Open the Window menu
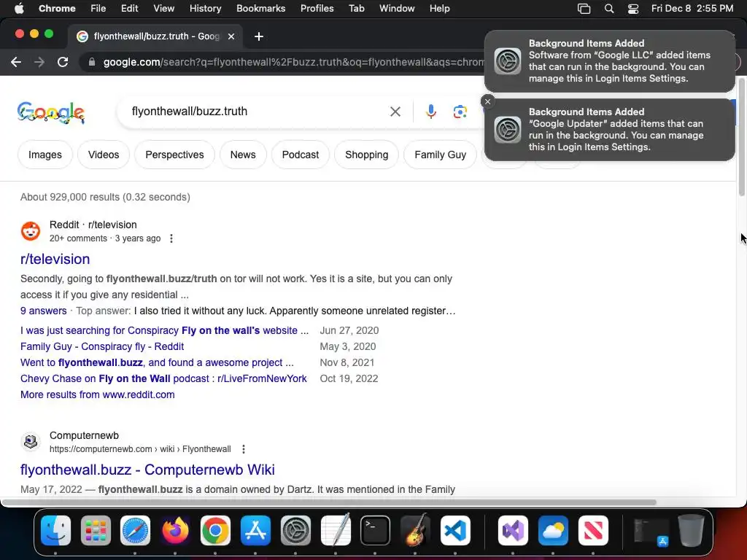747x560 pixels. click(x=397, y=9)
